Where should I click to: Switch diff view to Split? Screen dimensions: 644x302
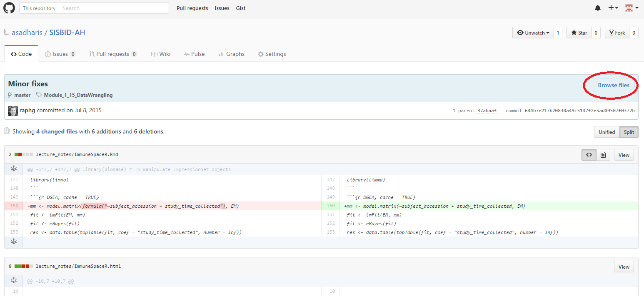pyautogui.click(x=629, y=132)
